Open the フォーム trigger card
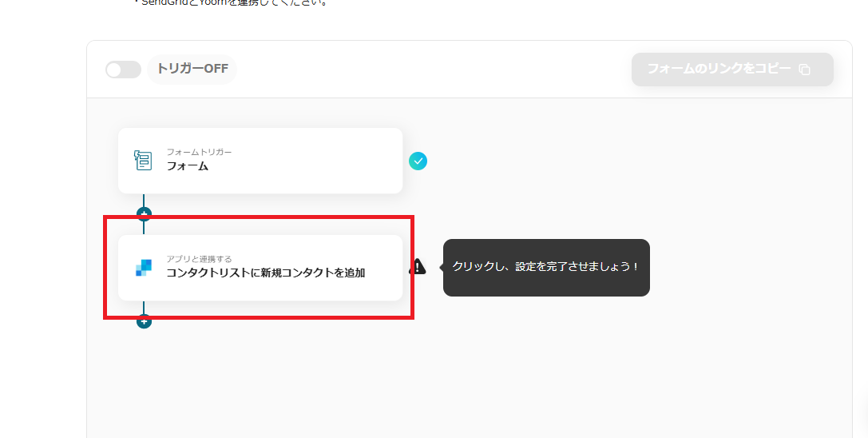Screen dimensions: 868x438 [260, 161]
